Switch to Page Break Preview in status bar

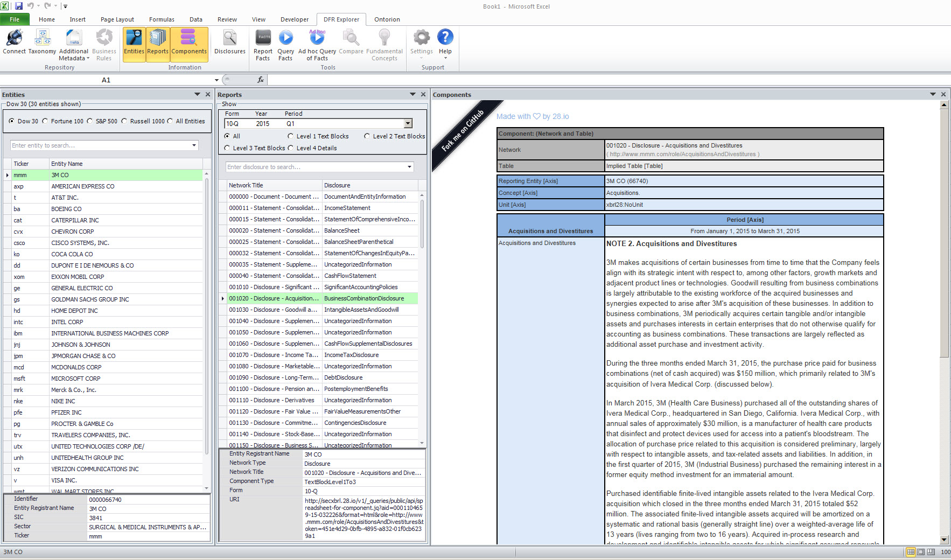click(x=931, y=552)
